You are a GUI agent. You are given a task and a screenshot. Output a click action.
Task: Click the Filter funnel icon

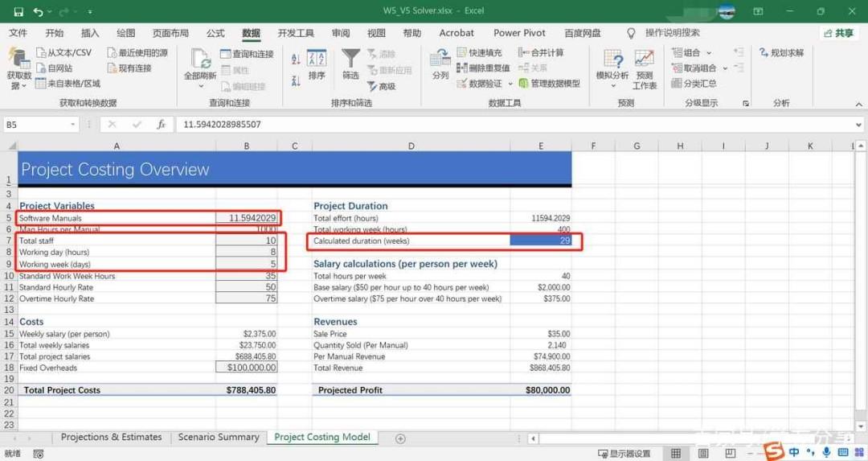[x=350, y=59]
